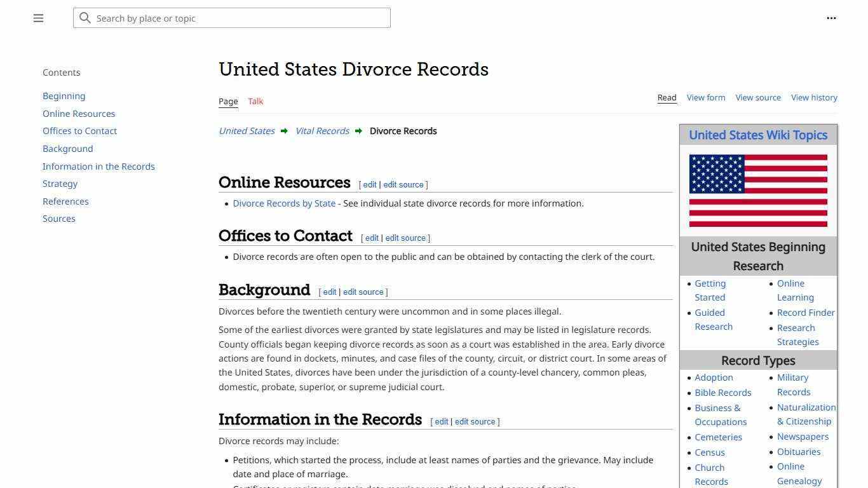Click edit source for the Background section
Viewport: 868px width, 488px height.
(x=363, y=292)
